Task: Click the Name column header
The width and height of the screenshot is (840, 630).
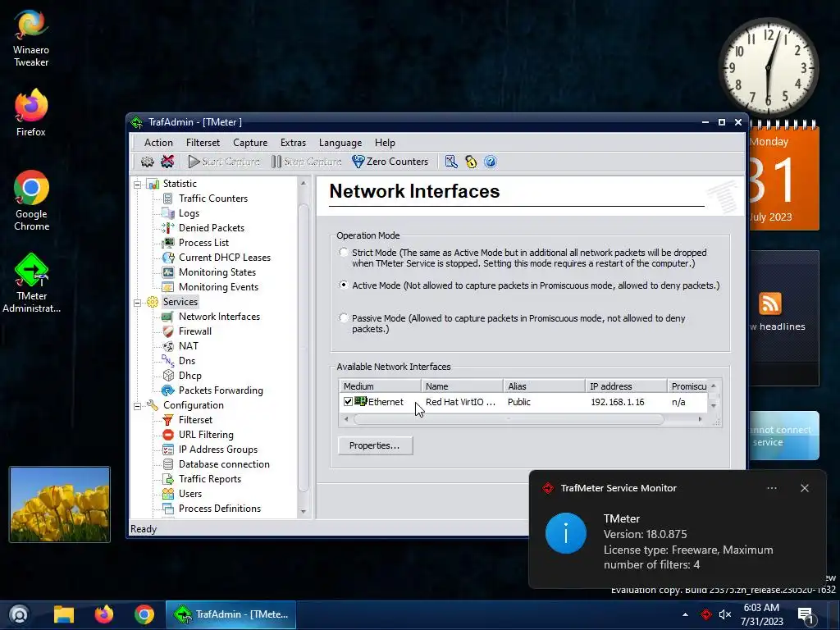Action: coord(462,386)
